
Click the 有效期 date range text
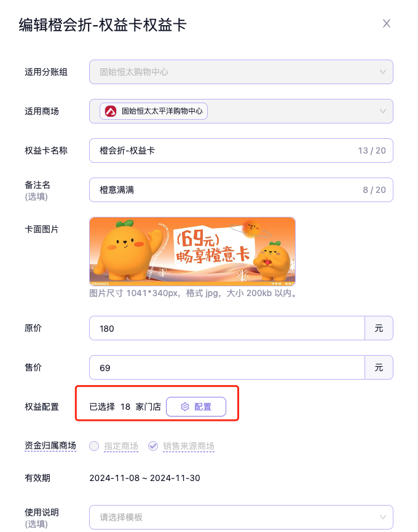coord(144,478)
